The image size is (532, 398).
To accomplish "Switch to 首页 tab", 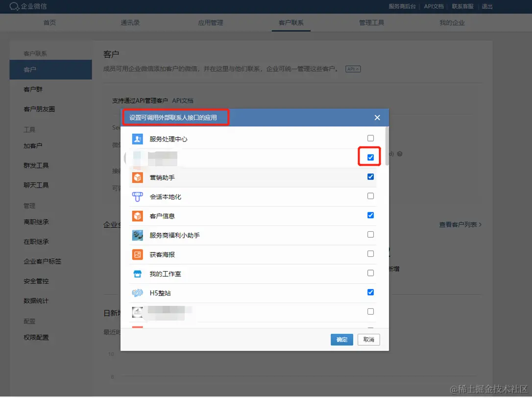I will tap(49, 23).
